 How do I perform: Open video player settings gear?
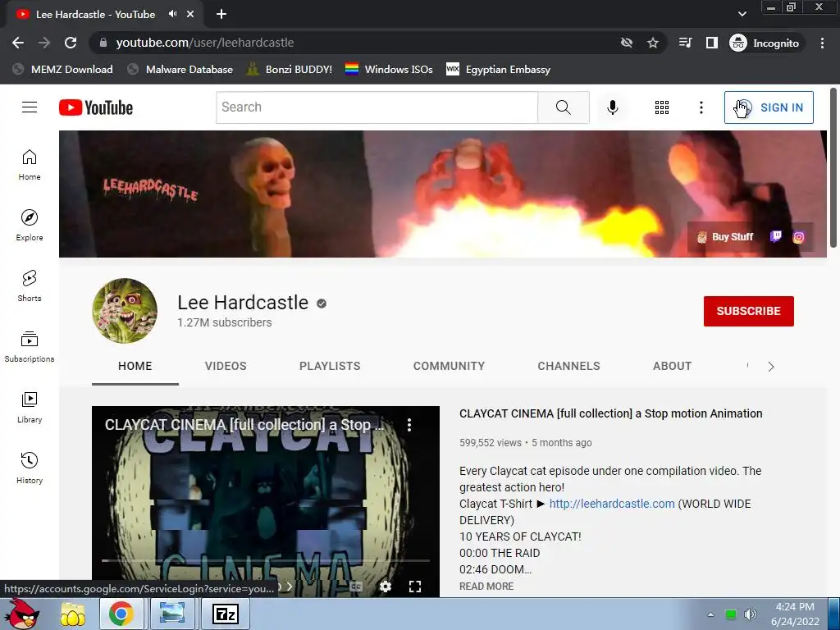coord(386,587)
